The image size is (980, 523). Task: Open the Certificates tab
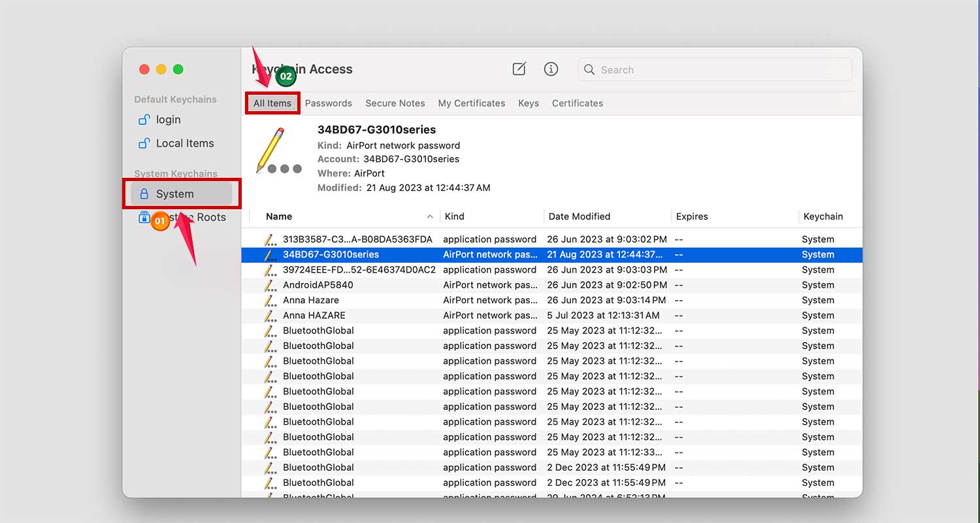coord(577,103)
